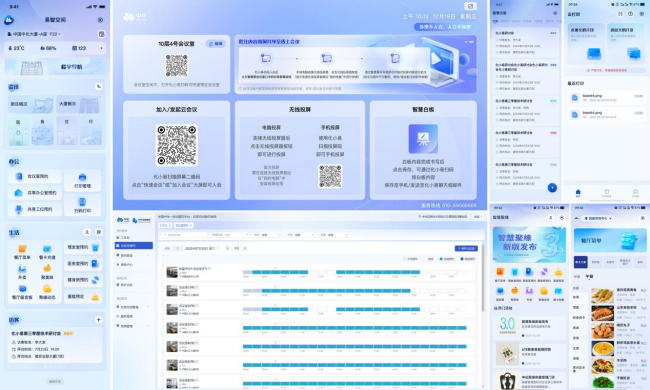Click the edit button beside 10层4号会议室
650x390 pixels.
216,44
